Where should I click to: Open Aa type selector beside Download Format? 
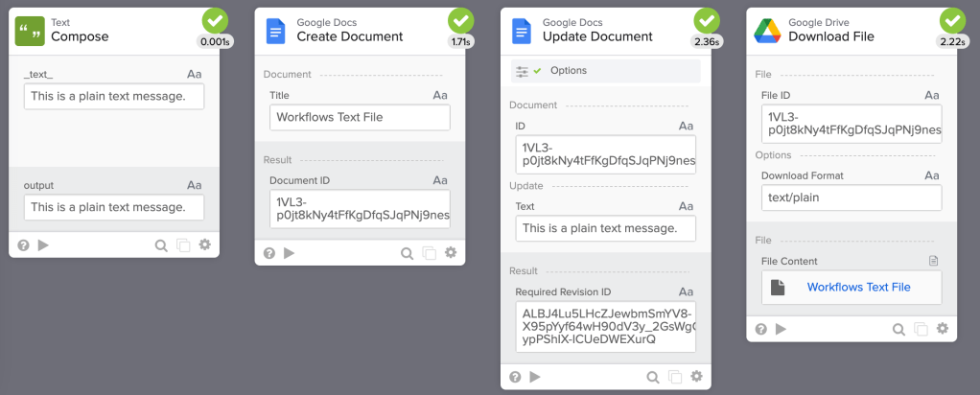931,175
